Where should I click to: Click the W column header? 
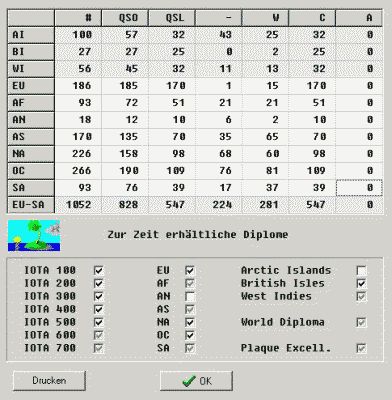(265, 18)
